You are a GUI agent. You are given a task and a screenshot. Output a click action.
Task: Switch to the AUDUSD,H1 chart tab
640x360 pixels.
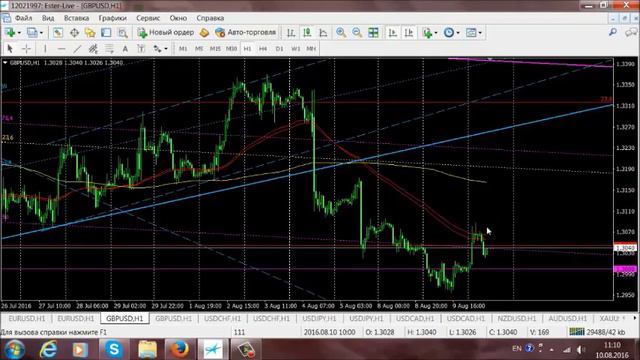[x=567, y=318]
